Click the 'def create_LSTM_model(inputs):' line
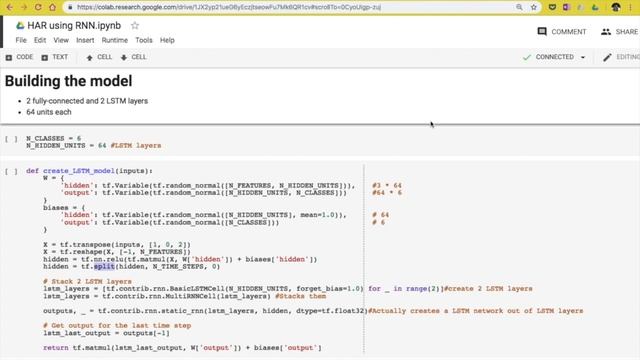 click(89, 171)
